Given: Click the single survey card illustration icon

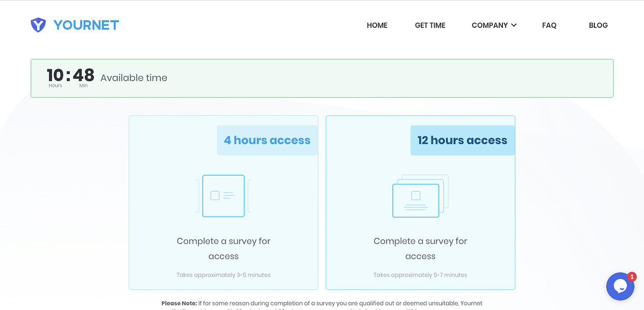Looking at the screenshot, I should click(x=223, y=196).
